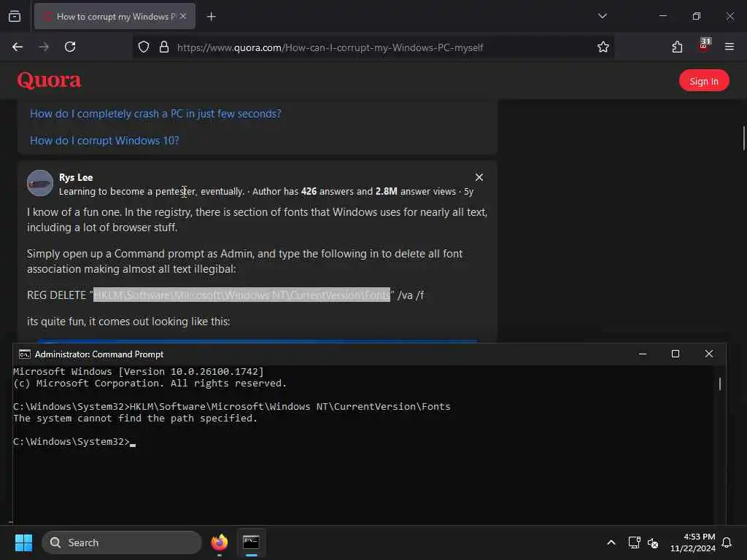
Task: Dismiss Rys Lee's answer with X
Action: click(479, 177)
